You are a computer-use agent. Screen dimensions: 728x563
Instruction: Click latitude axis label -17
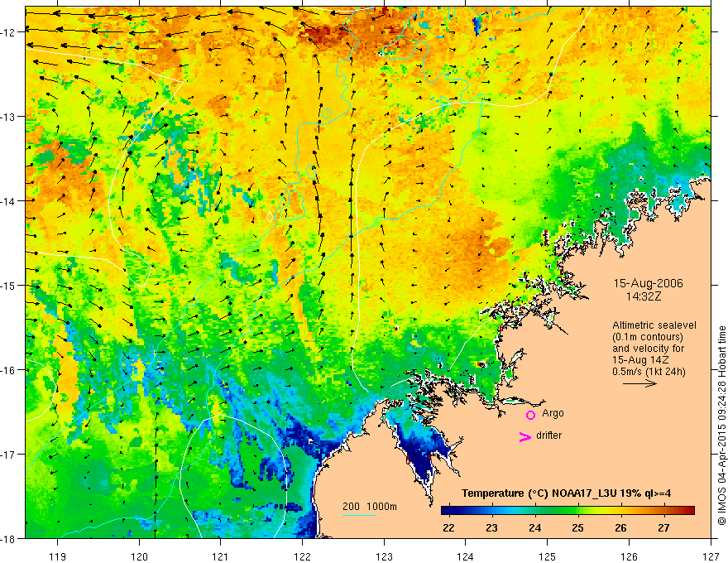pos(8,455)
